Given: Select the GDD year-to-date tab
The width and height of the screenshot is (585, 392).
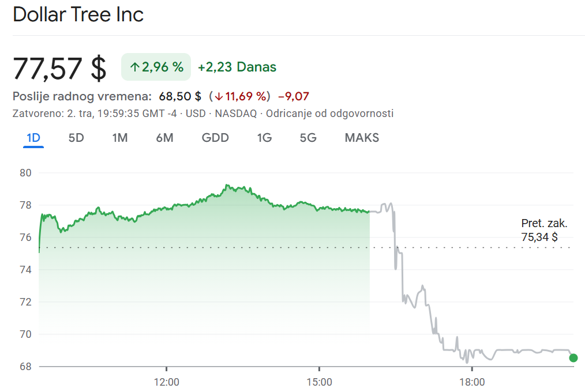Looking at the screenshot, I should (215, 138).
